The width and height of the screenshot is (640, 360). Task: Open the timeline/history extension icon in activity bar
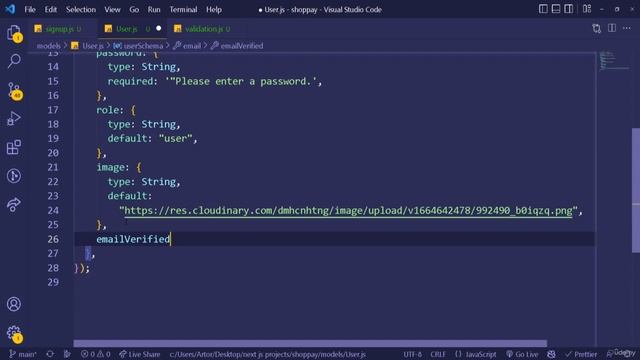(x=14, y=176)
